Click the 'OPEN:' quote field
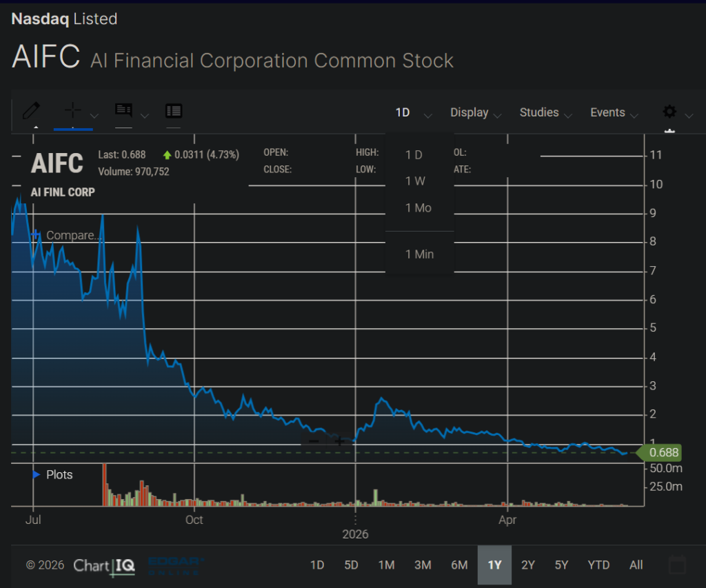 coord(276,152)
